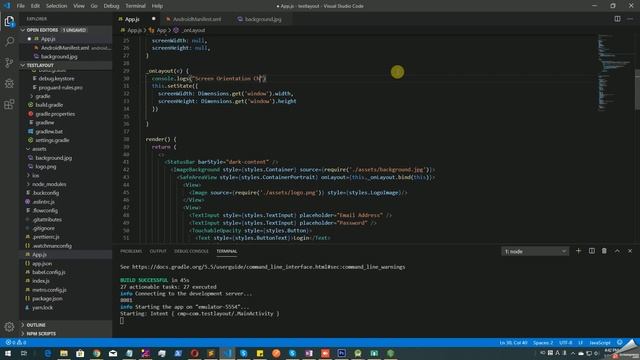Open the Terminal menu
Viewport: 640px width, 360px height.
coord(136,6)
